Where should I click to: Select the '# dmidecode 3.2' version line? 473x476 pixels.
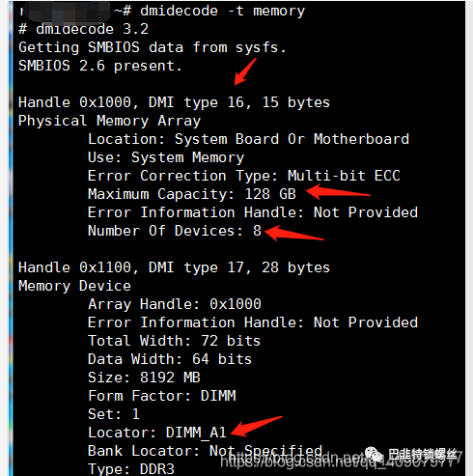click(x=83, y=30)
